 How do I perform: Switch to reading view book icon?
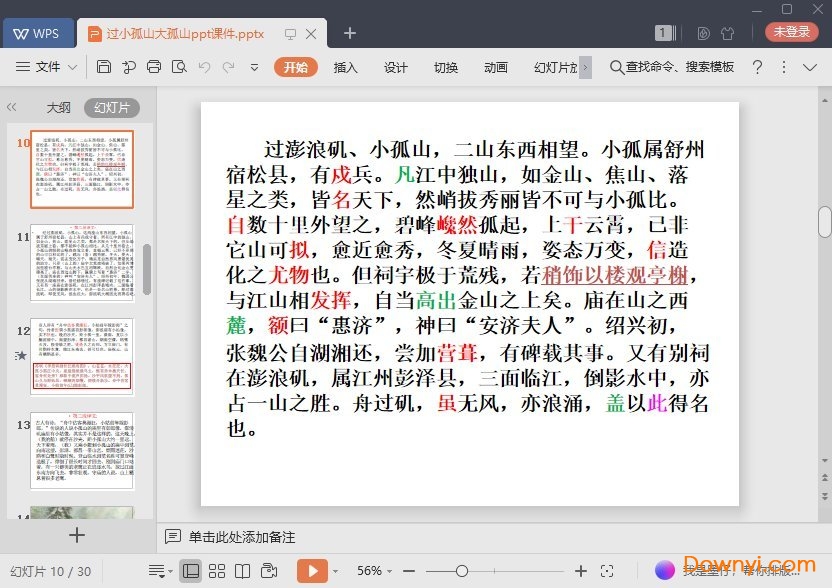tap(242, 570)
